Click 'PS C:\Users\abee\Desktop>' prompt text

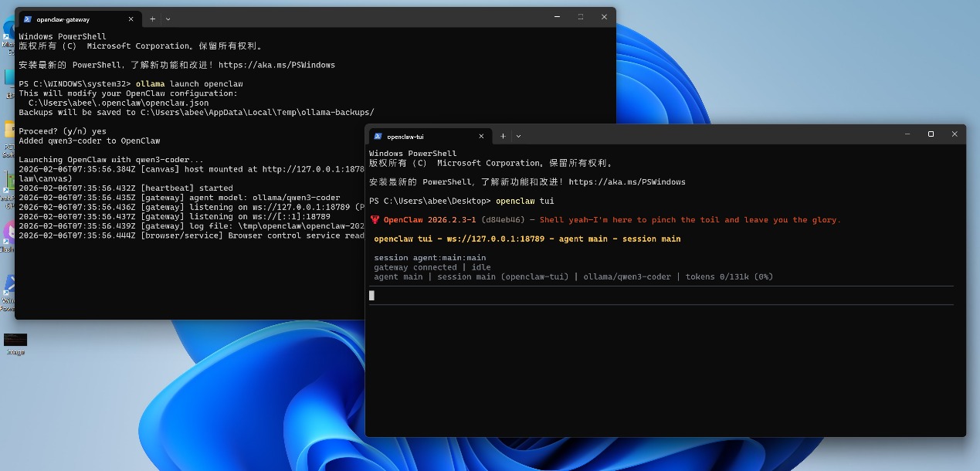430,201
